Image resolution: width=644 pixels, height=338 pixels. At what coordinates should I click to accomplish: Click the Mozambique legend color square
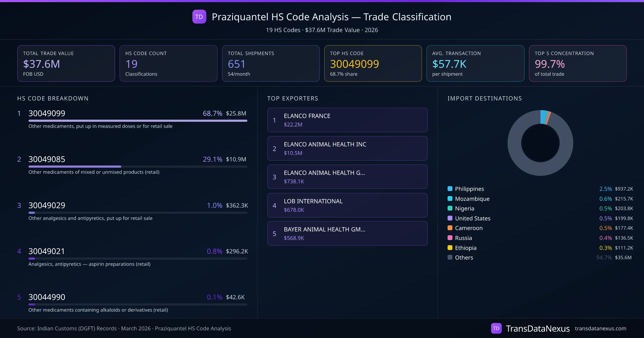[450, 199]
